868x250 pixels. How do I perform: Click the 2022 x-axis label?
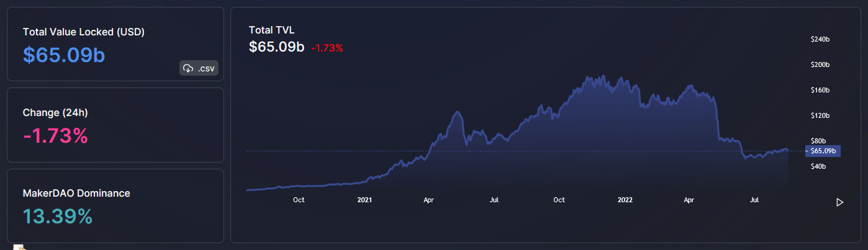(x=625, y=200)
